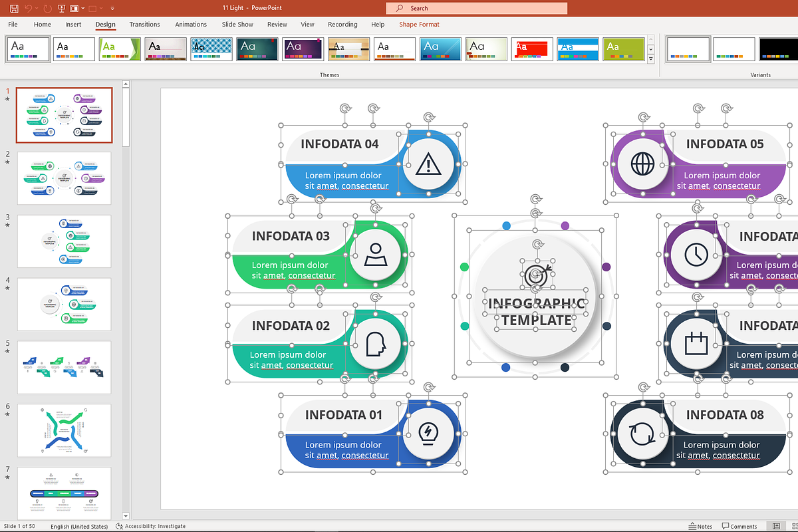Select slide 7 timeline thumbnail
Image resolution: width=798 pixels, height=532 pixels.
[64, 493]
